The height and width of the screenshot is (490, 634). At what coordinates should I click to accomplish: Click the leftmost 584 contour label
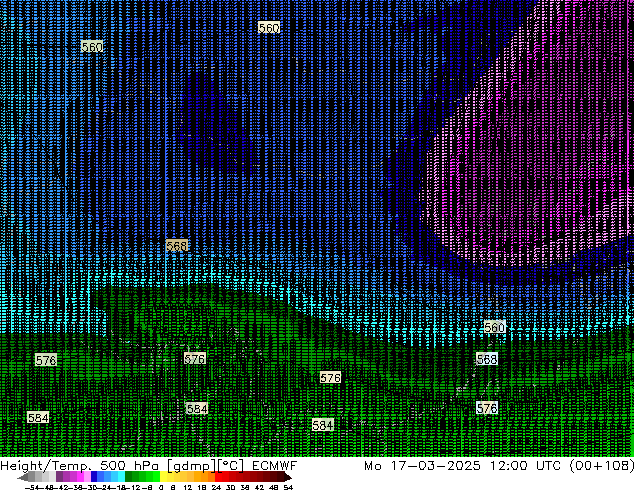pyautogui.click(x=38, y=417)
